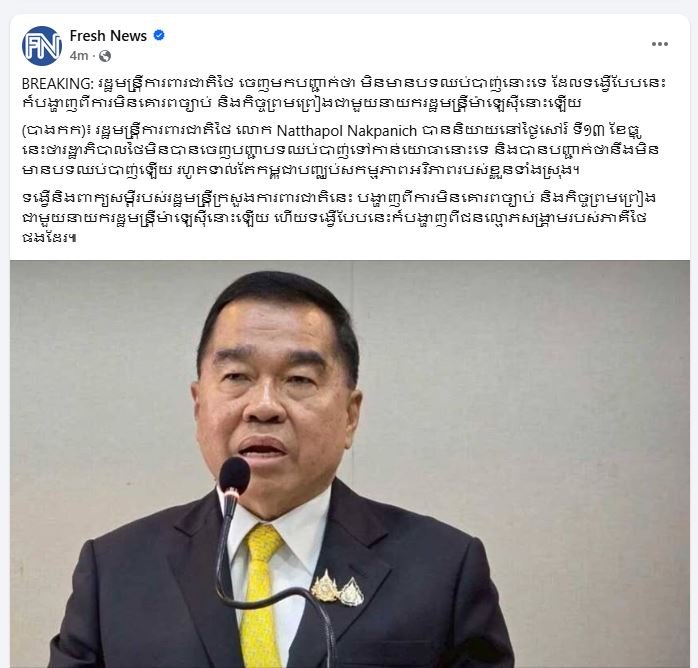Click the word BREAKING at the post start
Viewport: 698px width, 668px height.
coord(57,84)
